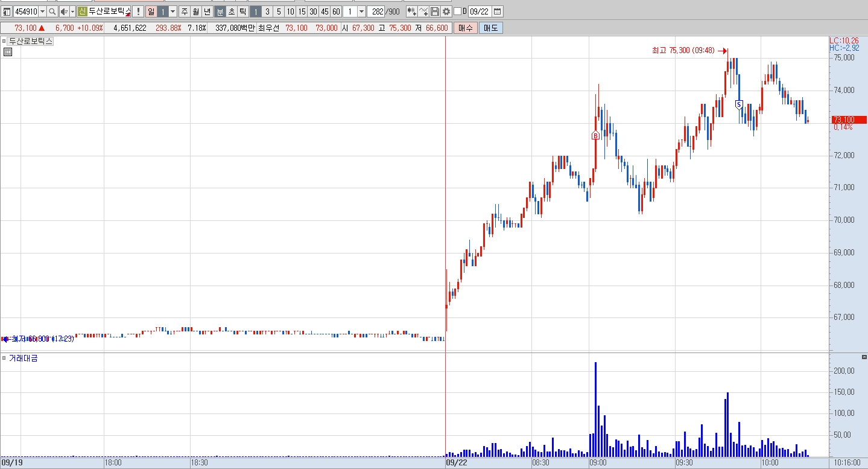Click the data grid table icon

[x=8, y=52]
